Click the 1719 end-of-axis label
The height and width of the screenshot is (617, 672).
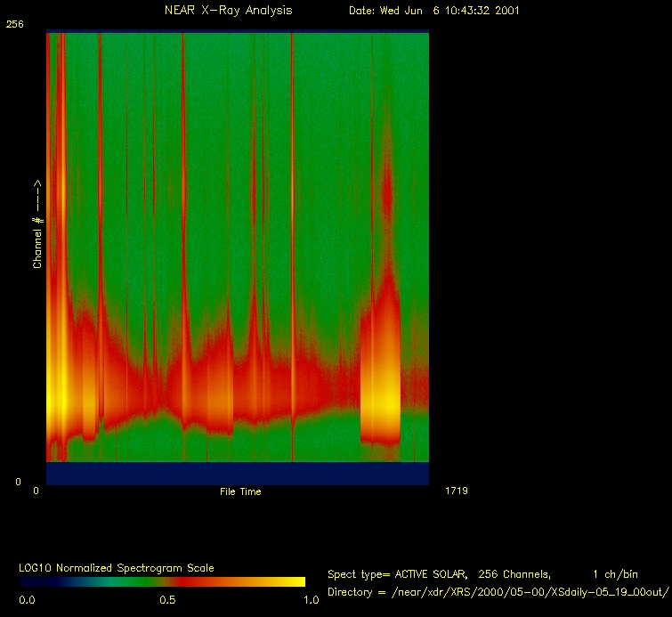point(456,491)
